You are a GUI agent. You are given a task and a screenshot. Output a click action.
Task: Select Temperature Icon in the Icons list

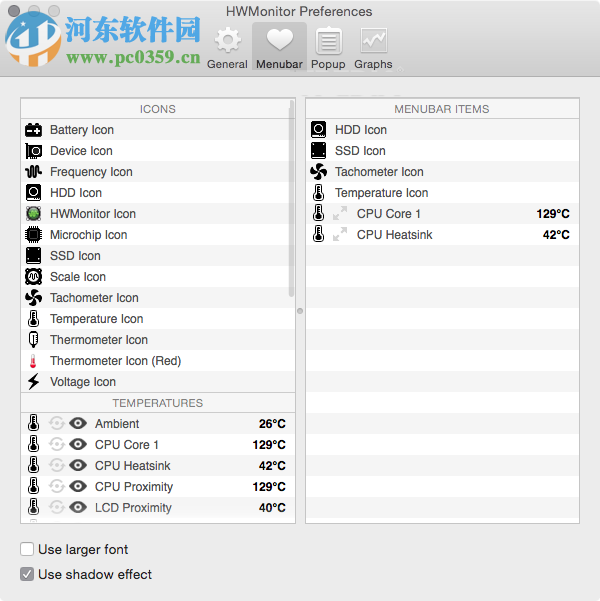(x=158, y=319)
